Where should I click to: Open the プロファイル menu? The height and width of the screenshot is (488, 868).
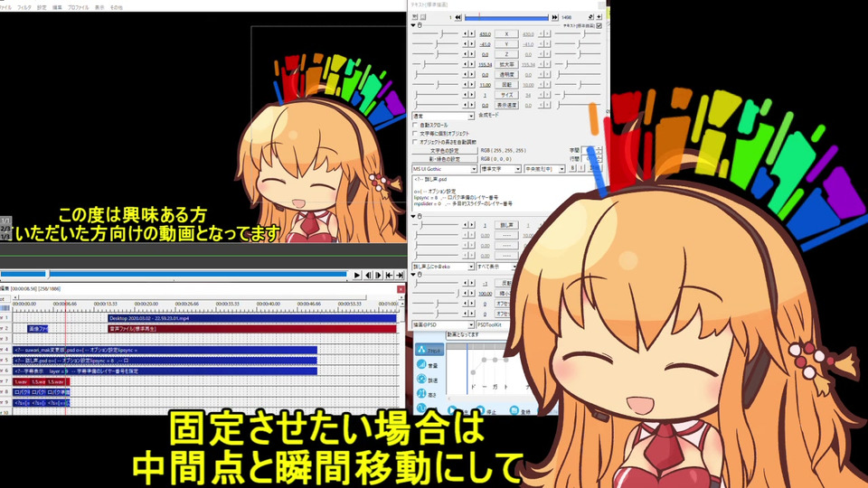78,8
